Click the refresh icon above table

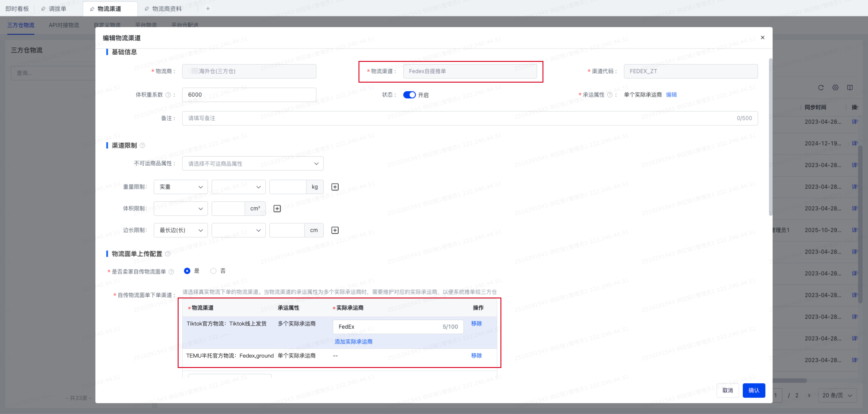point(821,88)
